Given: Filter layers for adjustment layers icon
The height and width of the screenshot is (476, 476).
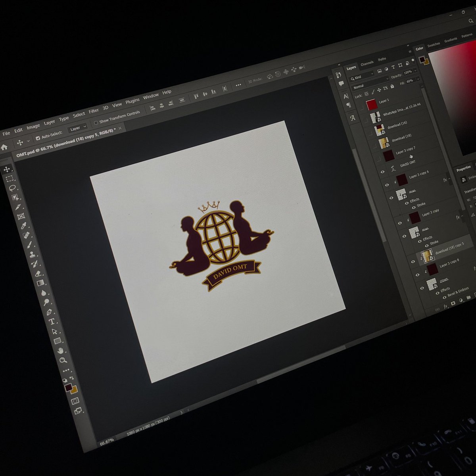Looking at the screenshot, I should tap(386, 69).
